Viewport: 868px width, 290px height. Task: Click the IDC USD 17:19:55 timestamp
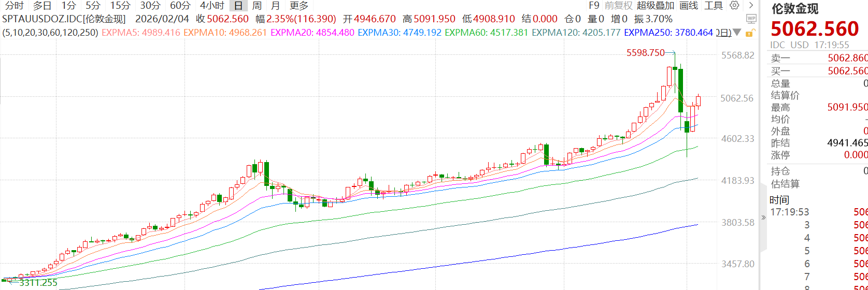click(x=809, y=45)
